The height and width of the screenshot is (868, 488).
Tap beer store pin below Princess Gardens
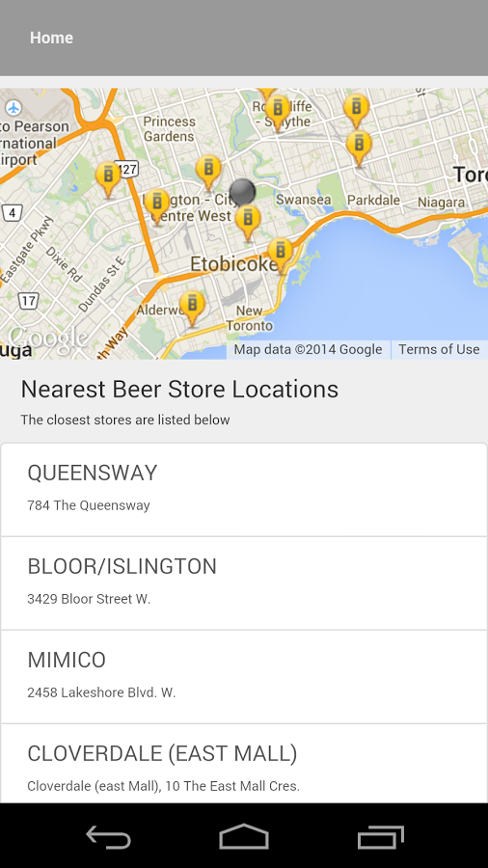point(208,174)
